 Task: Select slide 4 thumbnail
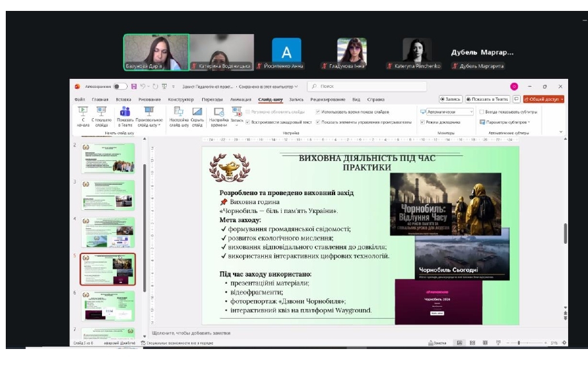(x=108, y=232)
